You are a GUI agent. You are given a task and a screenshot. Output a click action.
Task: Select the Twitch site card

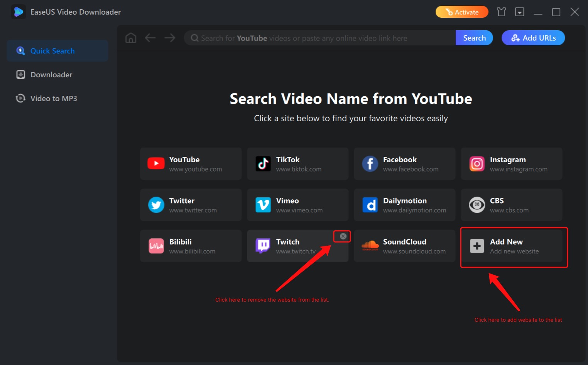click(297, 246)
